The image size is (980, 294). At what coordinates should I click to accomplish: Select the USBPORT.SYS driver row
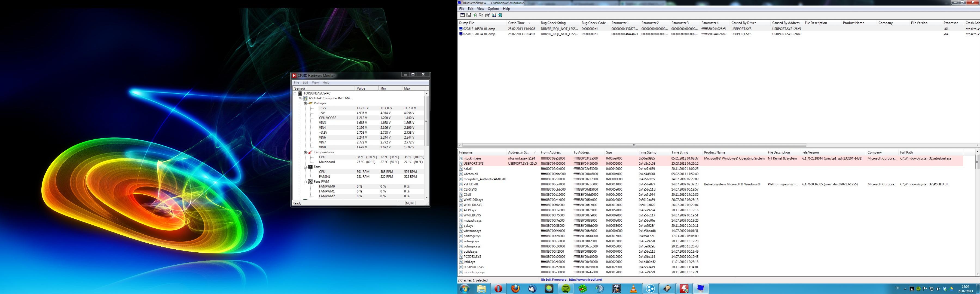coord(473,164)
